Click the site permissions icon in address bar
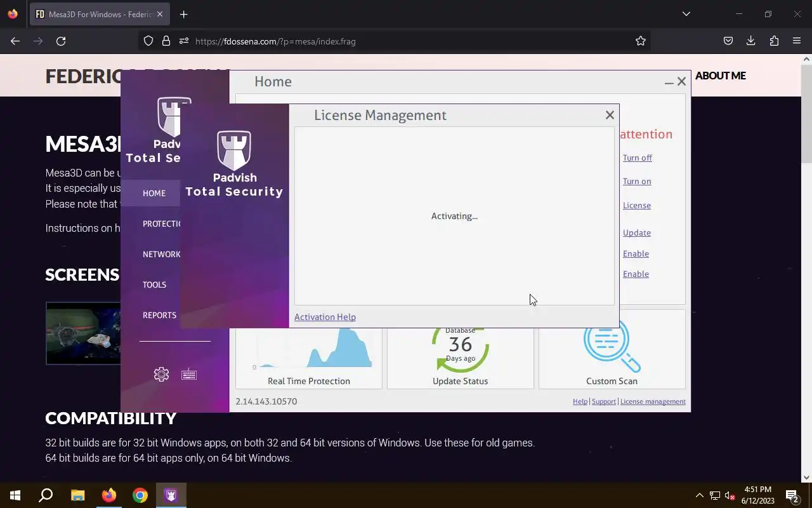 coord(184,41)
